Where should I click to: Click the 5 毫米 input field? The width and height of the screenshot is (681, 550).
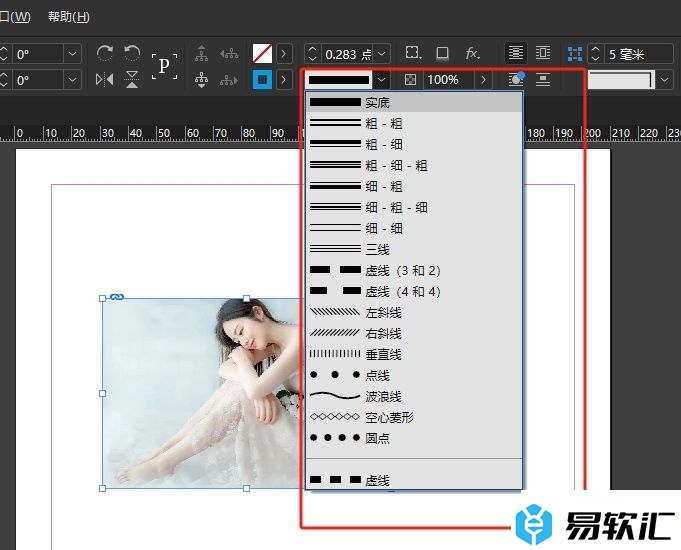click(x=638, y=54)
